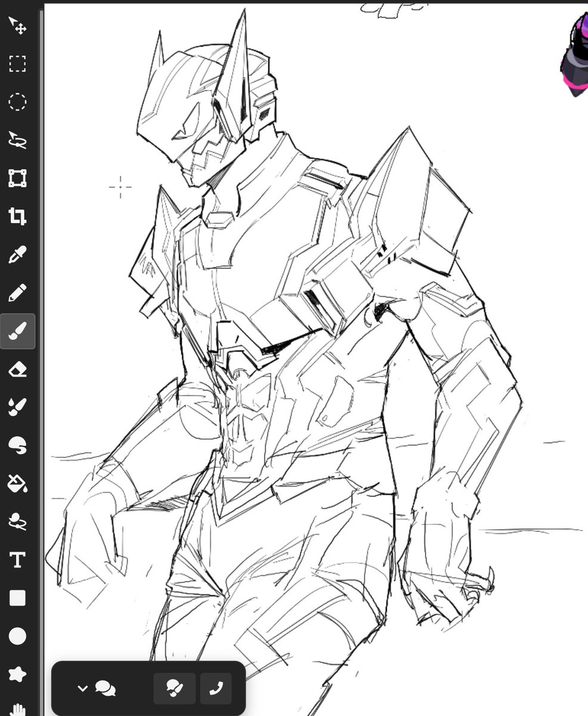Image resolution: width=588 pixels, height=716 pixels.
Task: Select the Paint Bucket fill tool
Action: (x=17, y=484)
